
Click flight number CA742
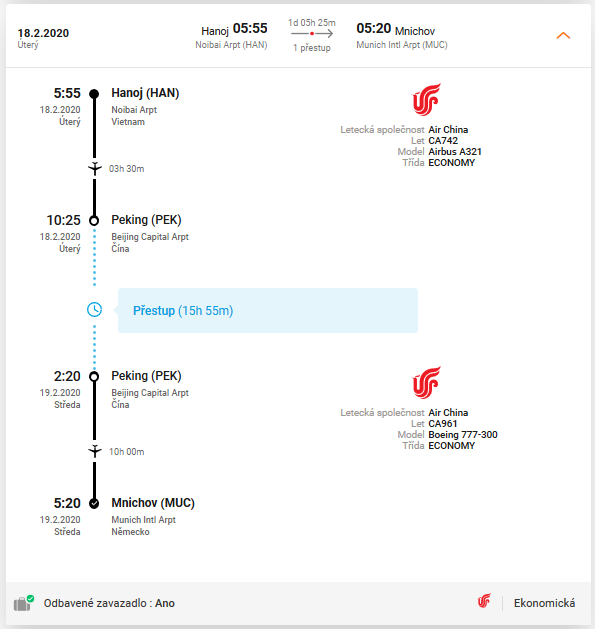[443, 141]
